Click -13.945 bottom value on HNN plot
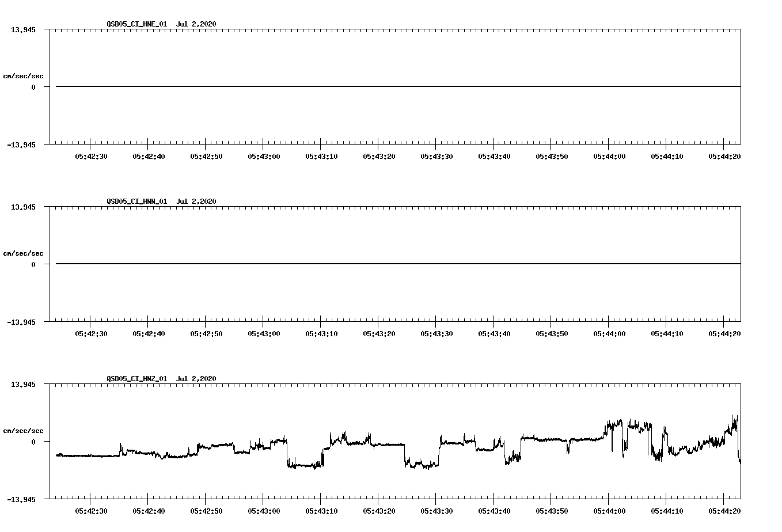 [21, 322]
